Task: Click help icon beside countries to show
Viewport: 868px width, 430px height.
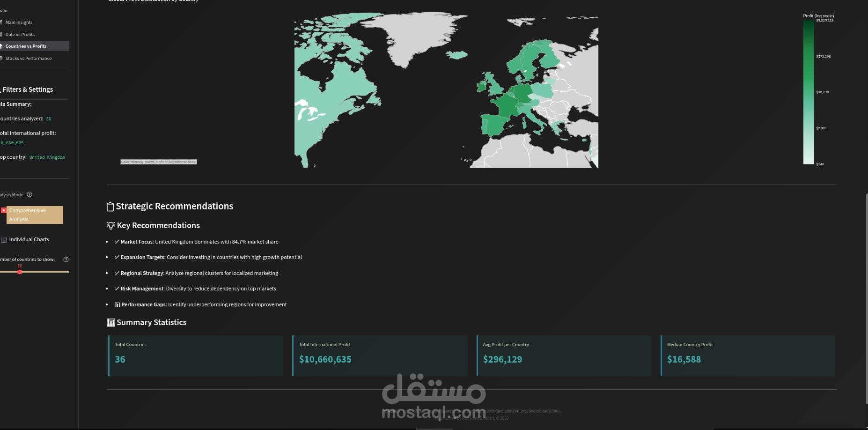Action: 66,259
